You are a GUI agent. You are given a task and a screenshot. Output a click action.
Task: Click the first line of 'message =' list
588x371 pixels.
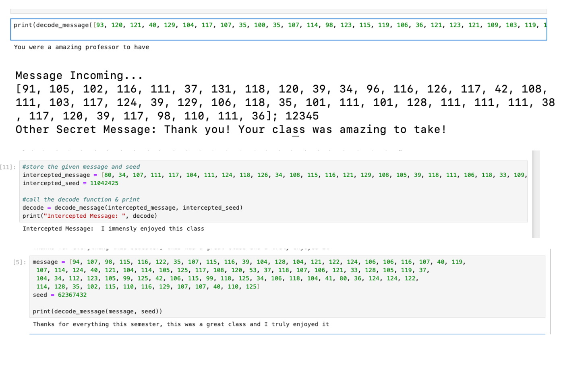(x=249, y=262)
